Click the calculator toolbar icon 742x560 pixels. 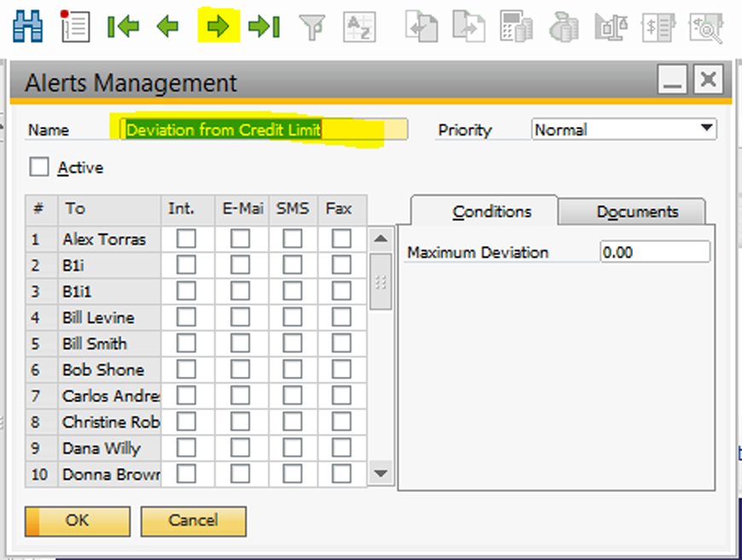[516, 26]
